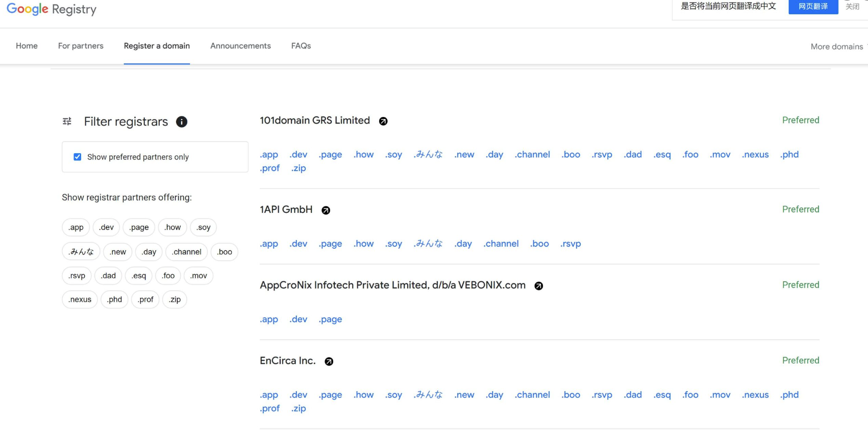
Task: Open 1API GmbH external link icon
Action: point(326,210)
